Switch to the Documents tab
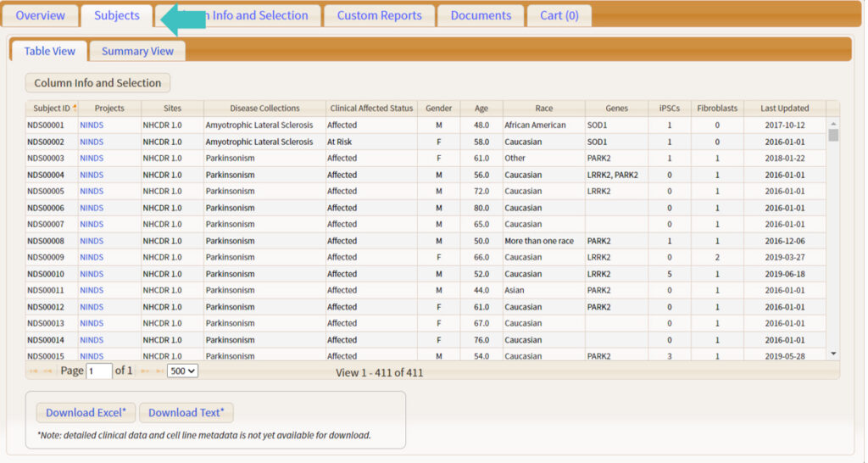 tap(481, 15)
